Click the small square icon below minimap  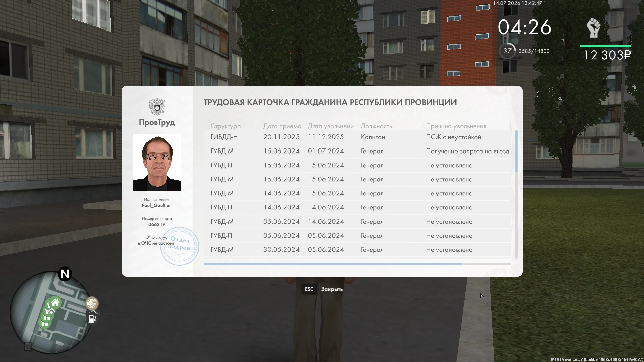[28, 347]
